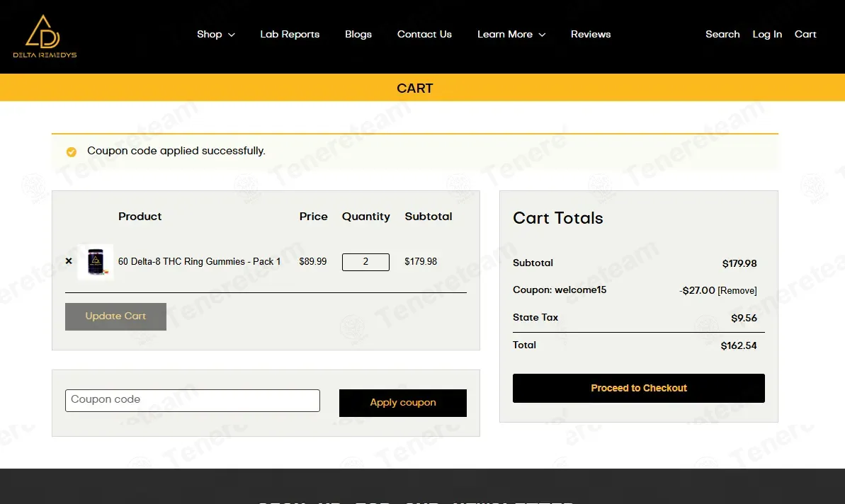This screenshot has height=504, width=845.
Task: Open the gummies product thumbnail image
Action: (x=96, y=262)
